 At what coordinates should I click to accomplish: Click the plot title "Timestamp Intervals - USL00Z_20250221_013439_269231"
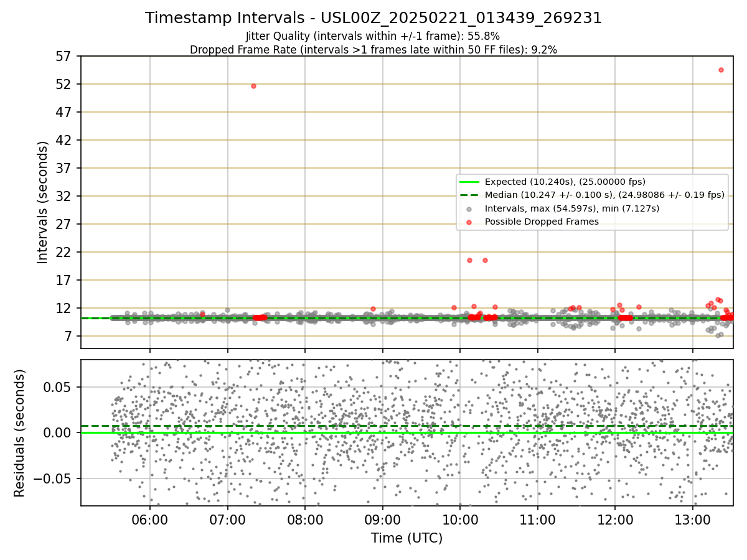click(374, 18)
